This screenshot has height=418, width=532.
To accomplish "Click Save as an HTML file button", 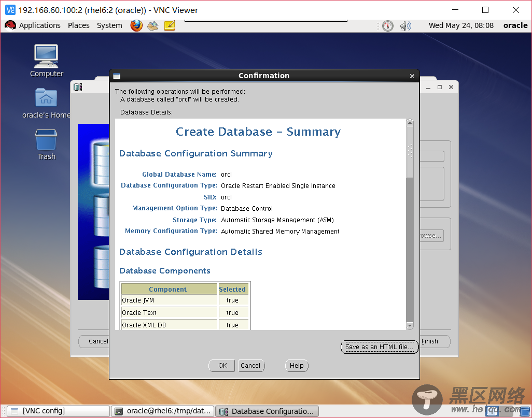I will pyautogui.click(x=380, y=347).
